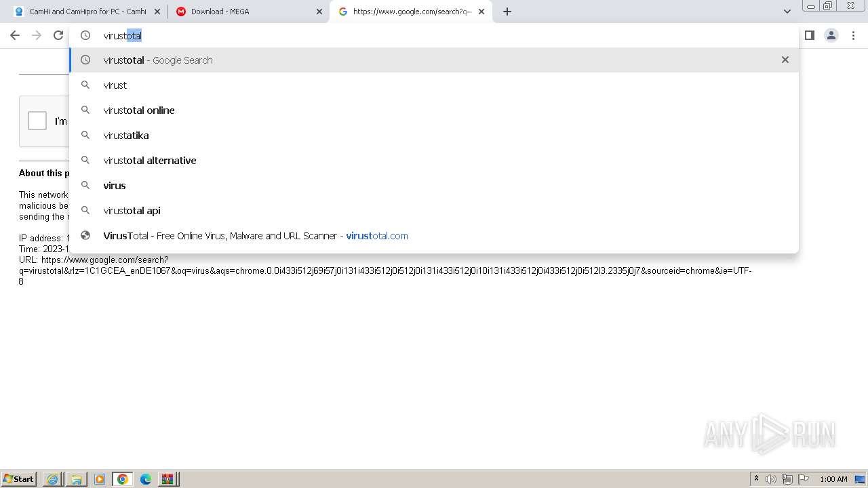This screenshot has width=868, height=488.
Task: Choose the 'virustotal online' suggestion
Action: (434, 110)
